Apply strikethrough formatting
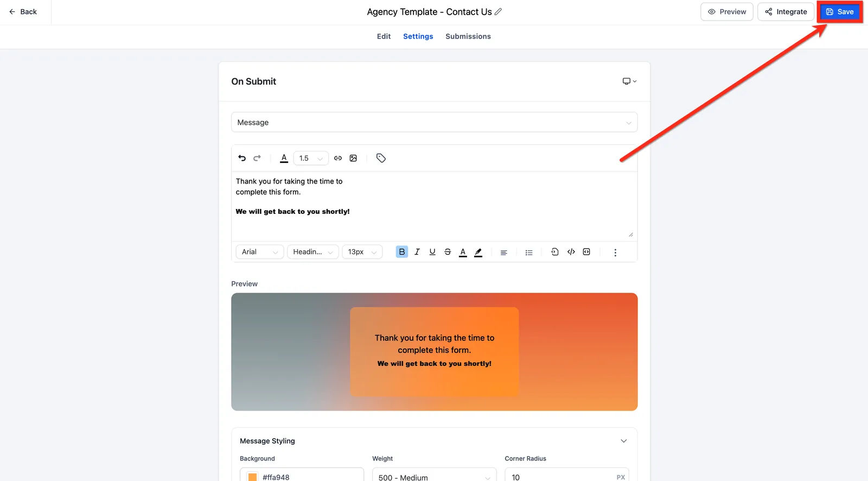Screen dimensions: 868x481 pyautogui.click(x=448, y=252)
